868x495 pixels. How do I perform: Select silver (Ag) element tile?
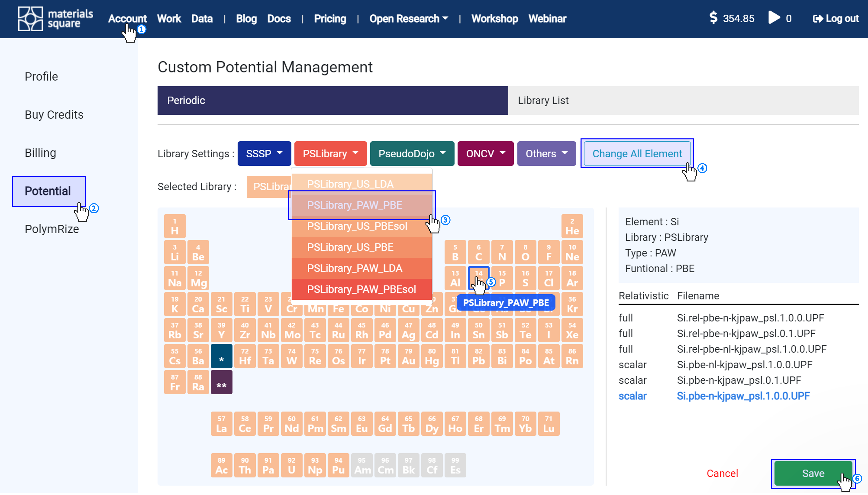[408, 330]
